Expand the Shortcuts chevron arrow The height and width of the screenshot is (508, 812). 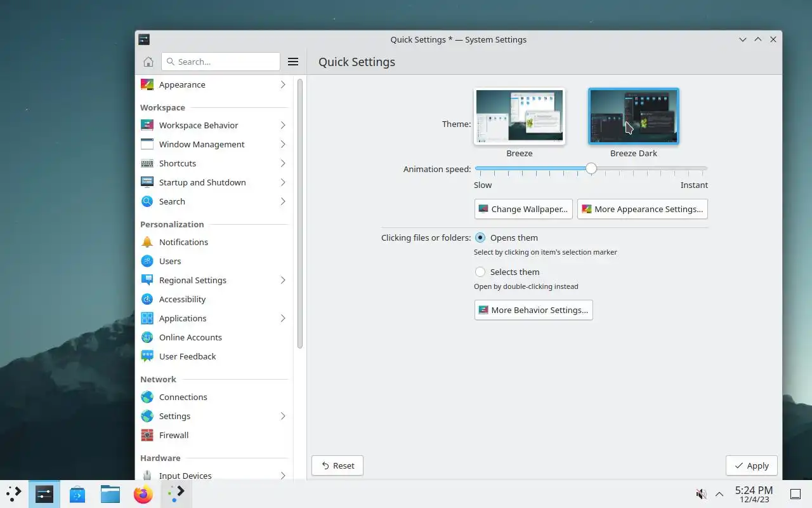(x=283, y=163)
